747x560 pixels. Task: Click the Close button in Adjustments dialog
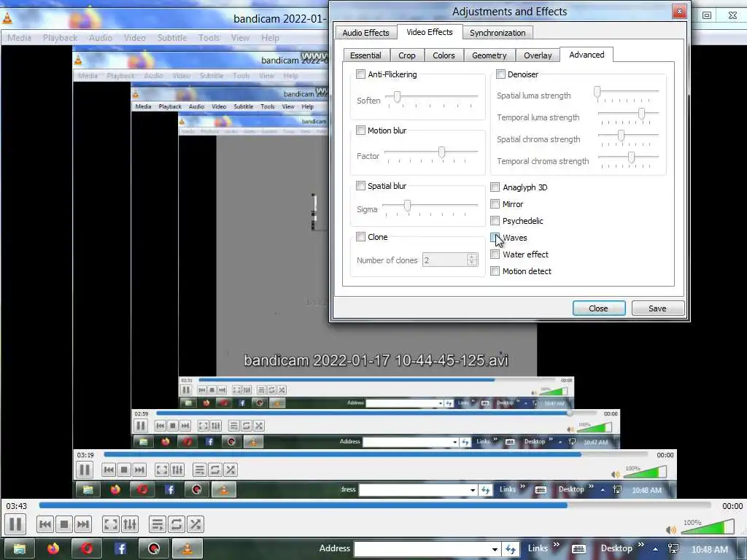[599, 308]
